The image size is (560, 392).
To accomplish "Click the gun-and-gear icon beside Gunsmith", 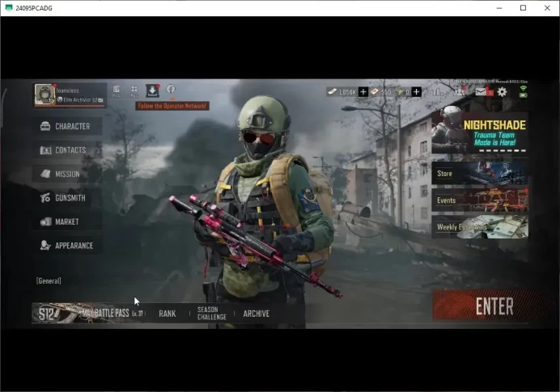I will pyautogui.click(x=45, y=197).
